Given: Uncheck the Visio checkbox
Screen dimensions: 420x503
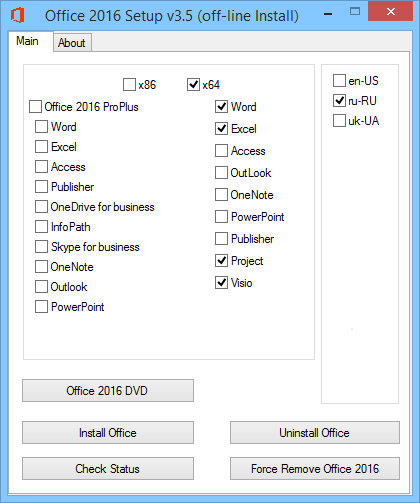Looking at the screenshot, I should (x=221, y=283).
